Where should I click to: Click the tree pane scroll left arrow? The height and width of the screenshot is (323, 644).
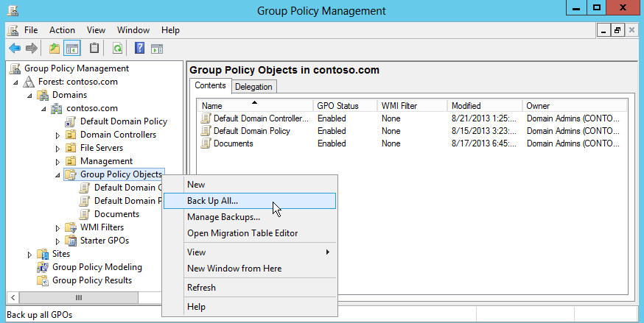13,297
